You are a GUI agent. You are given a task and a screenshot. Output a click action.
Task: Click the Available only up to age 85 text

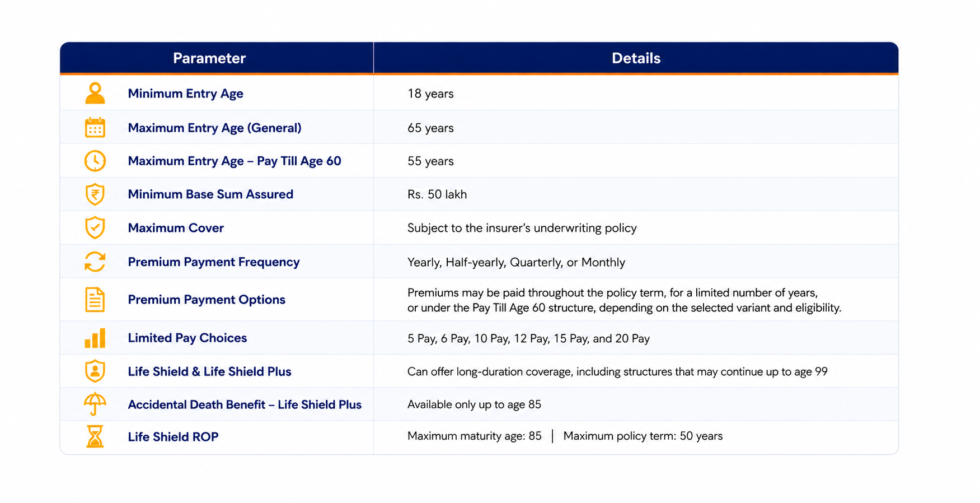coord(474,404)
